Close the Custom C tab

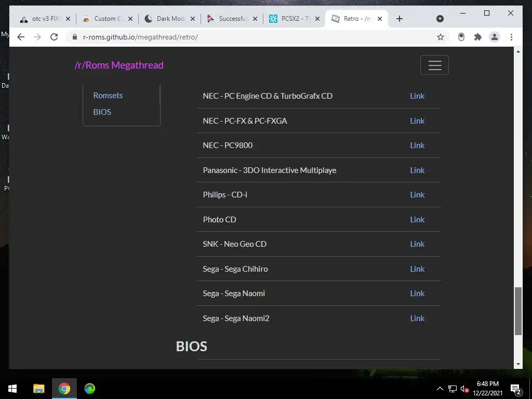(x=130, y=19)
